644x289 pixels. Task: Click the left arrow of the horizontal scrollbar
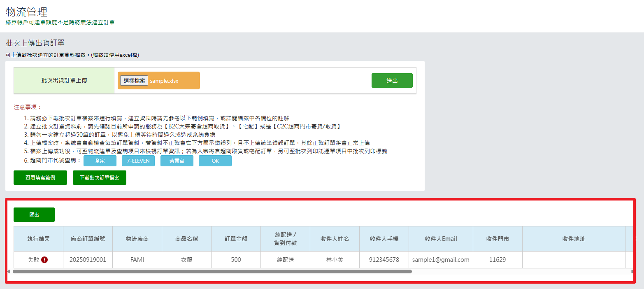click(9, 272)
